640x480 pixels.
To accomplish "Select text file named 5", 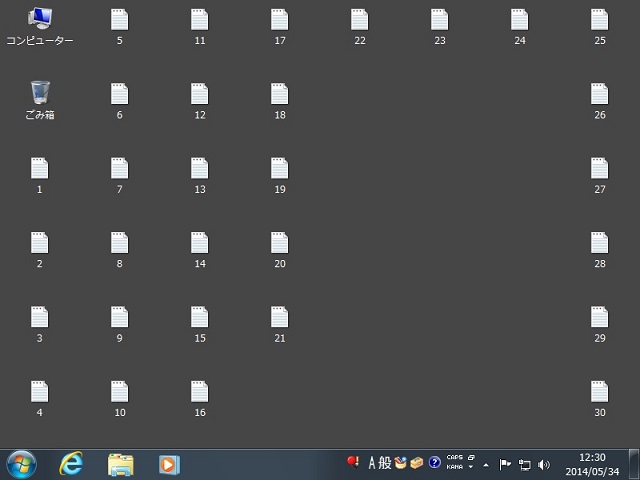I will 120,27.
